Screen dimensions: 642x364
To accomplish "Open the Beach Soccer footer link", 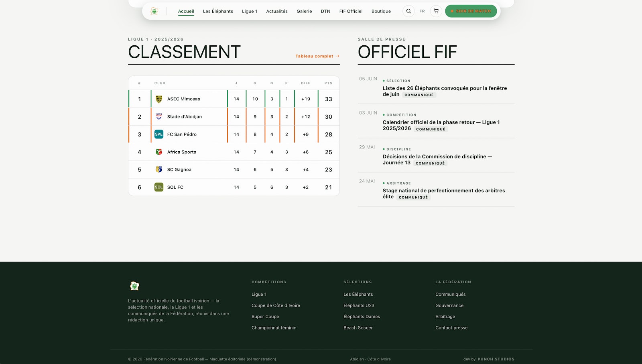I will coord(358,328).
